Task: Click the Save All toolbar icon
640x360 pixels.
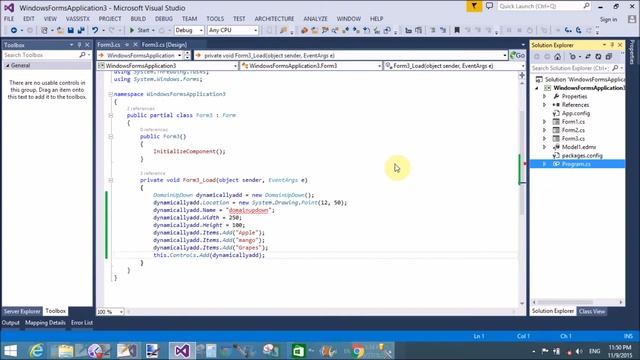Action: pyautogui.click(x=81, y=30)
